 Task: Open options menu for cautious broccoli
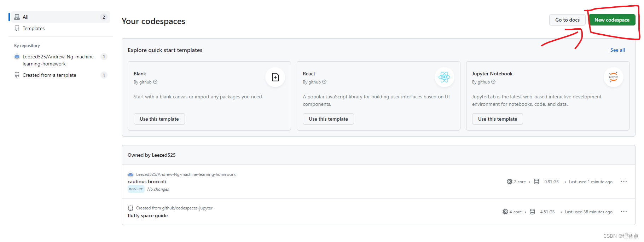coord(624,181)
